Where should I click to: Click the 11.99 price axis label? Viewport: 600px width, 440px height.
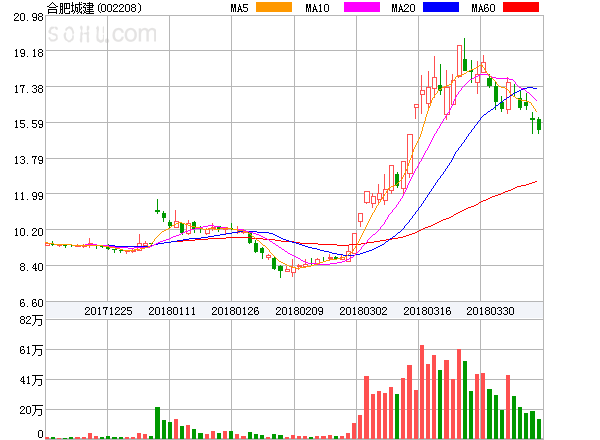pos(29,196)
